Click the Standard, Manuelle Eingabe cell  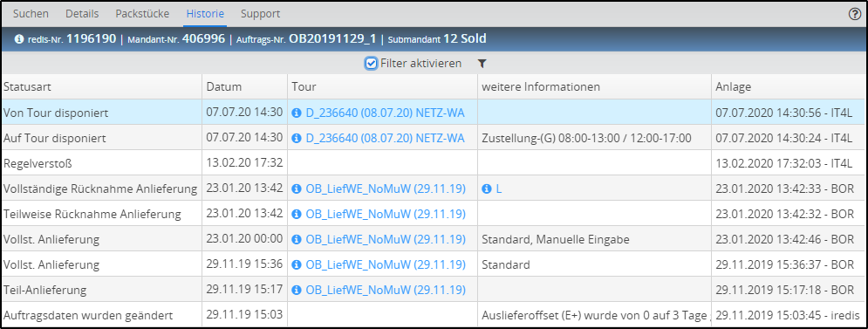click(x=595, y=239)
